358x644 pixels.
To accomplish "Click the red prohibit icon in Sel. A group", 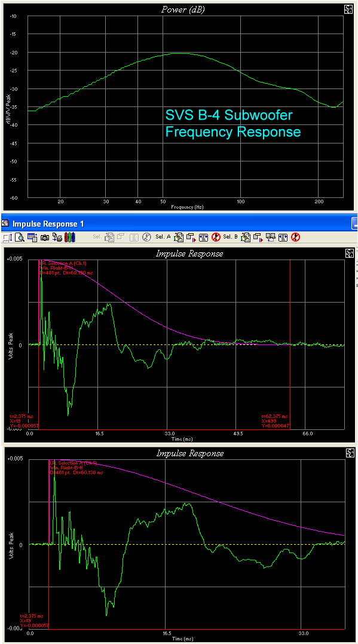I will coord(216,237).
